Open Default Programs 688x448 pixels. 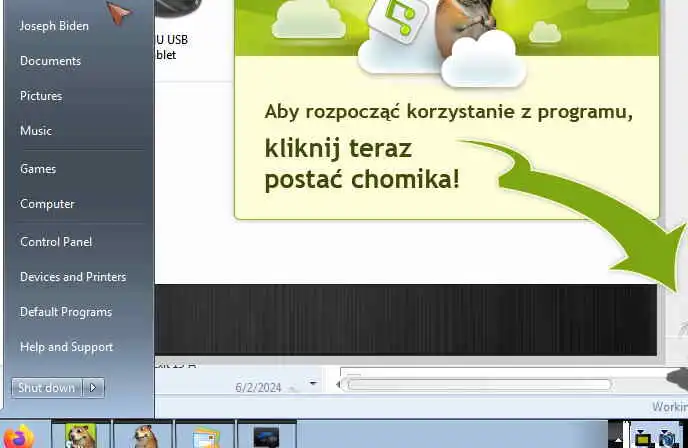[66, 312]
